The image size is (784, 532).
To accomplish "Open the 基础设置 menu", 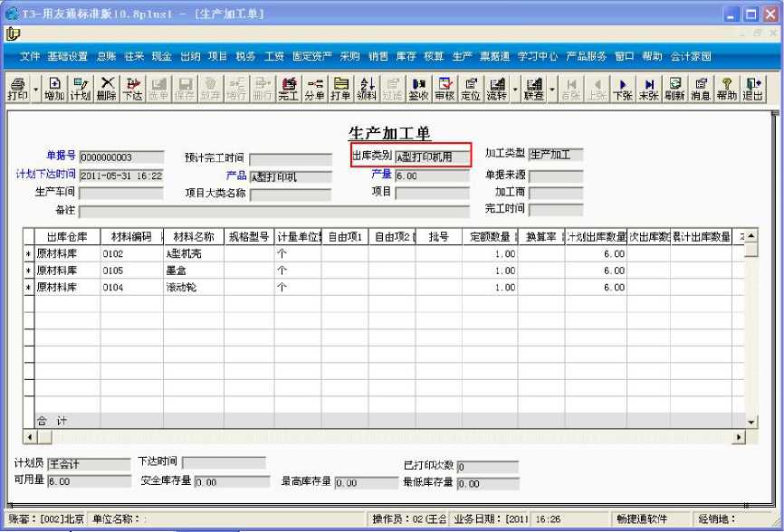I will (68, 56).
